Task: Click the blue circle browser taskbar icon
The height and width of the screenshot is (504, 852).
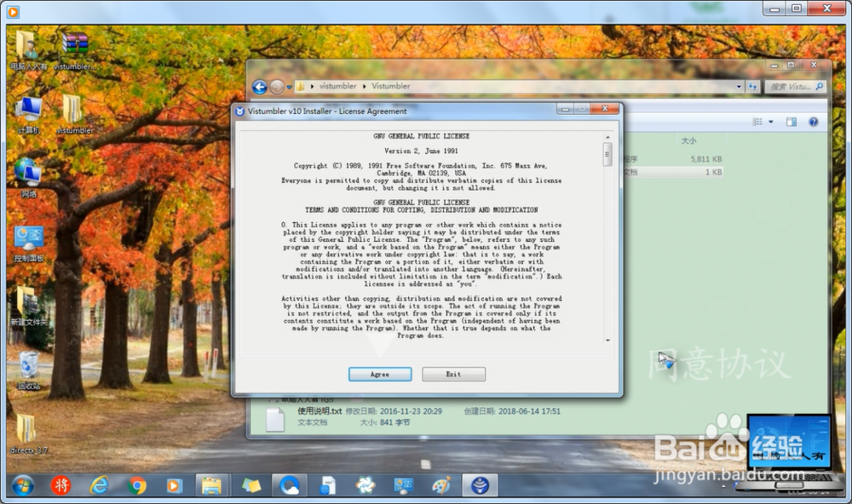Action: pyautogui.click(x=289, y=485)
